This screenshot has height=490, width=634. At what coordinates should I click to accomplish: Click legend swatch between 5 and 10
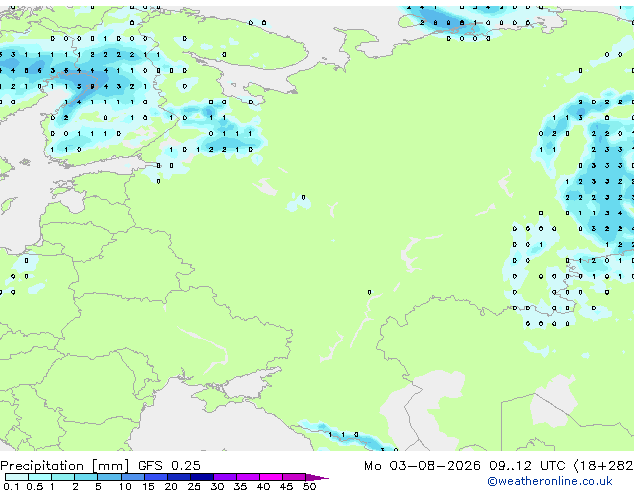pyautogui.click(x=109, y=477)
